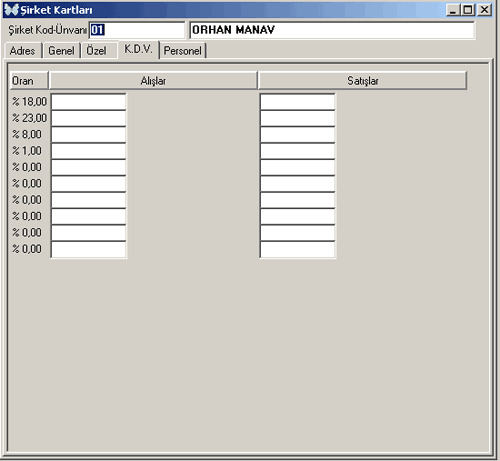Viewport: 500px width, 461px height.
Task: Click the Alışlar field for %1,00 rate
Action: (x=89, y=151)
